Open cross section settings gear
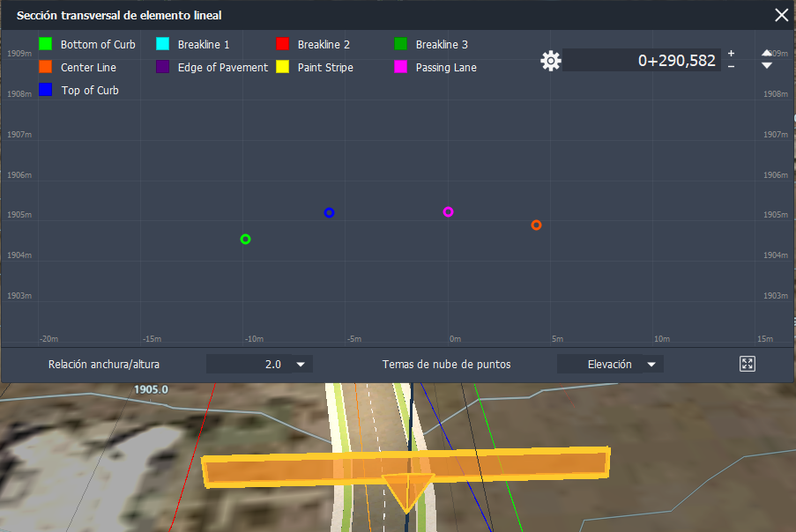 point(550,61)
